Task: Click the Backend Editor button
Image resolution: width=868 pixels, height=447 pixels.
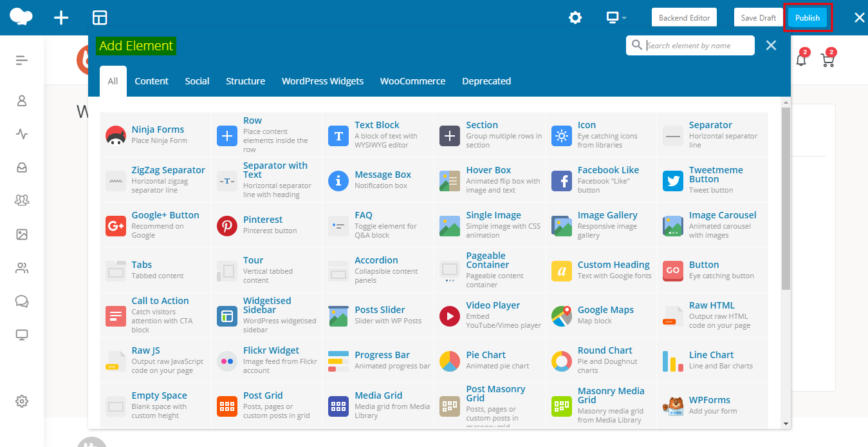Action: pyautogui.click(x=684, y=17)
